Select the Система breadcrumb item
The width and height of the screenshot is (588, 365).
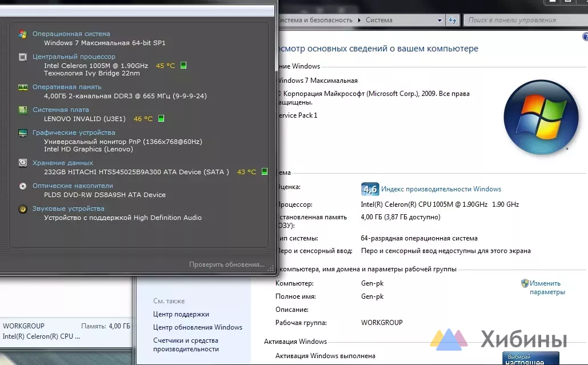(x=379, y=20)
